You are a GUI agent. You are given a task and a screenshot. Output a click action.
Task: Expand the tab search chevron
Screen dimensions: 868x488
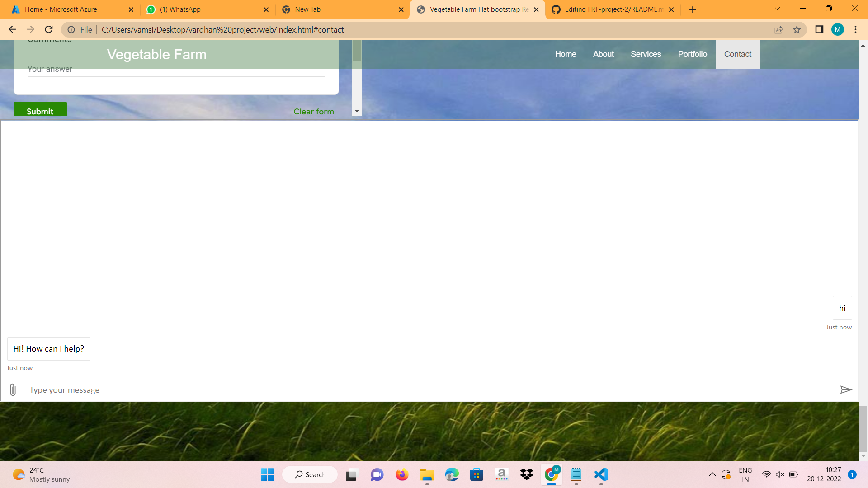[x=777, y=9]
